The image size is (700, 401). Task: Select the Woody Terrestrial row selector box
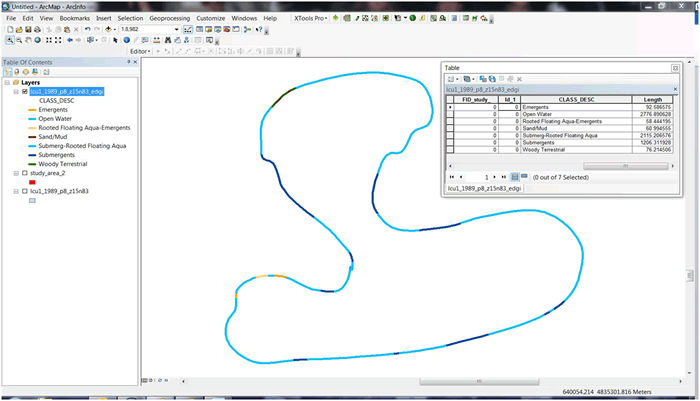tap(450, 150)
